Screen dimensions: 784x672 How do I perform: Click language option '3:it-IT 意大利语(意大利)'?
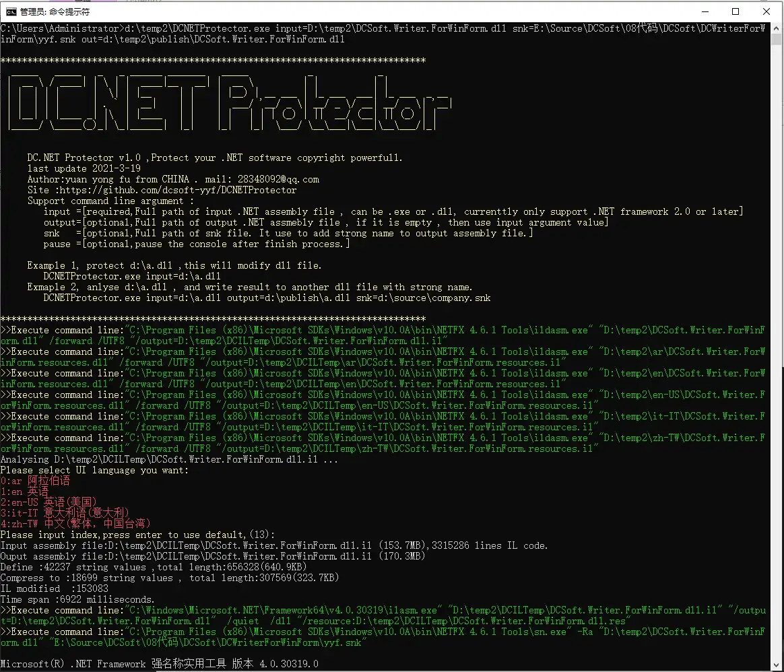65,513
